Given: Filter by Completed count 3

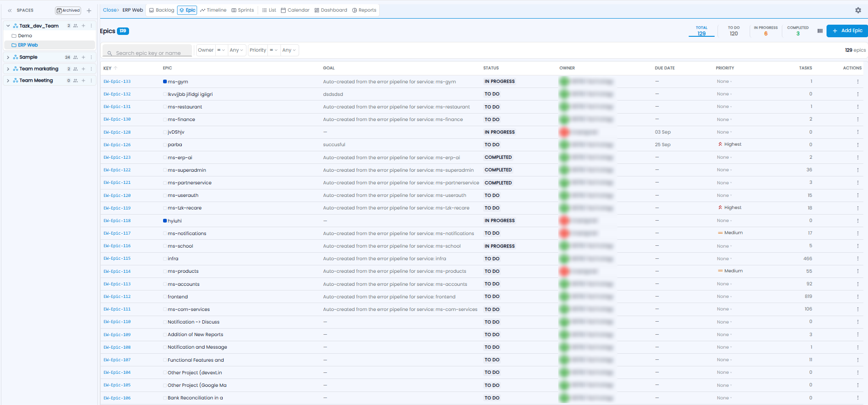Looking at the screenshot, I should [798, 31].
